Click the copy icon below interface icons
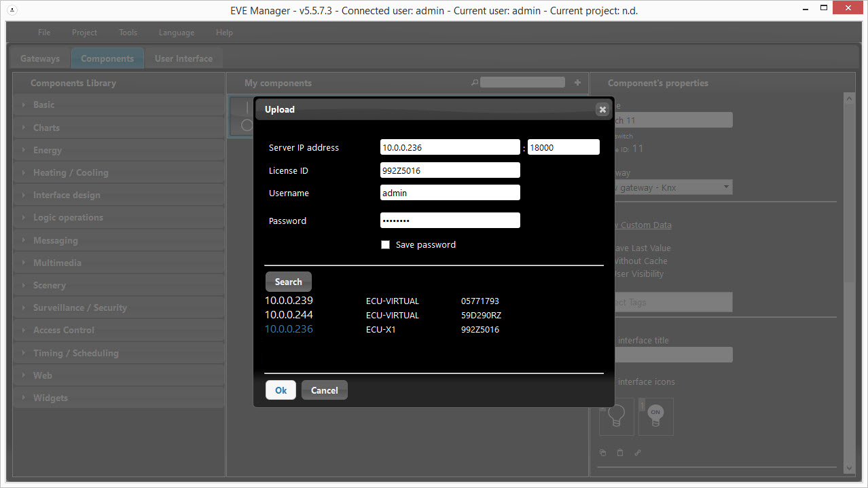 coord(602,453)
